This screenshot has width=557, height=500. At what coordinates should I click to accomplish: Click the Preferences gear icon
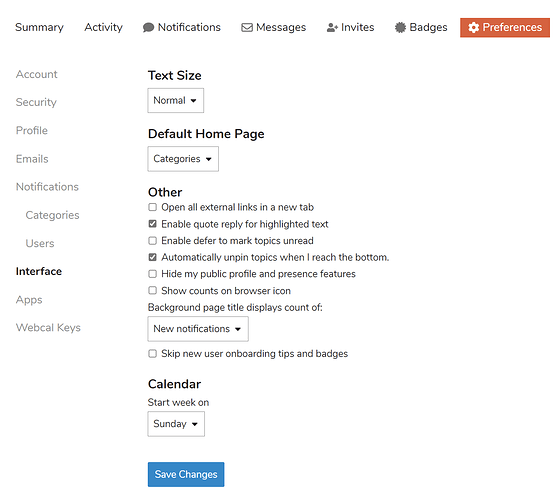(473, 27)
